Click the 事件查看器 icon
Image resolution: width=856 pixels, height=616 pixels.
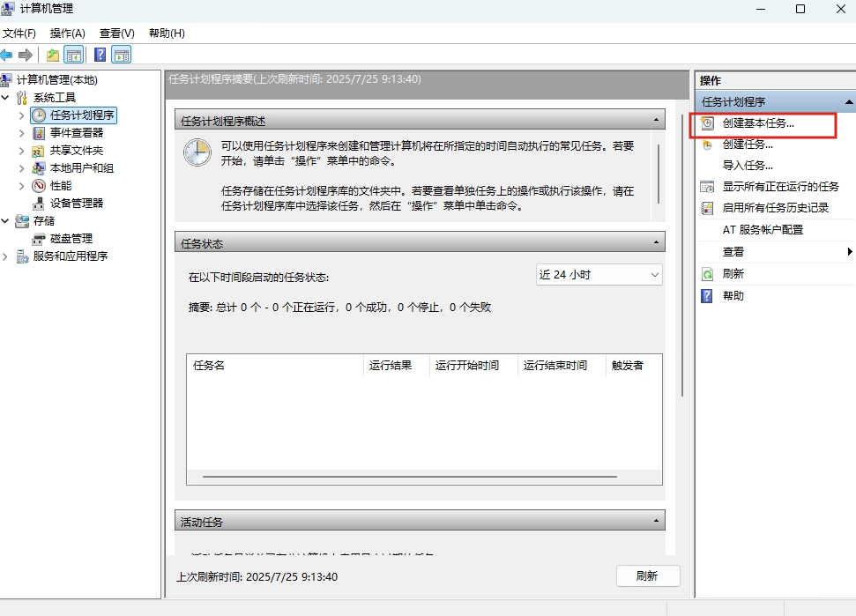[x=38, y=133]
